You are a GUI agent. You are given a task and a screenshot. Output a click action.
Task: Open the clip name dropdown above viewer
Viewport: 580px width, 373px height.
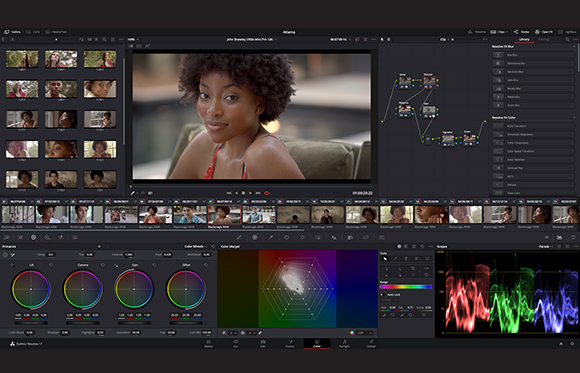click(252, 39)
